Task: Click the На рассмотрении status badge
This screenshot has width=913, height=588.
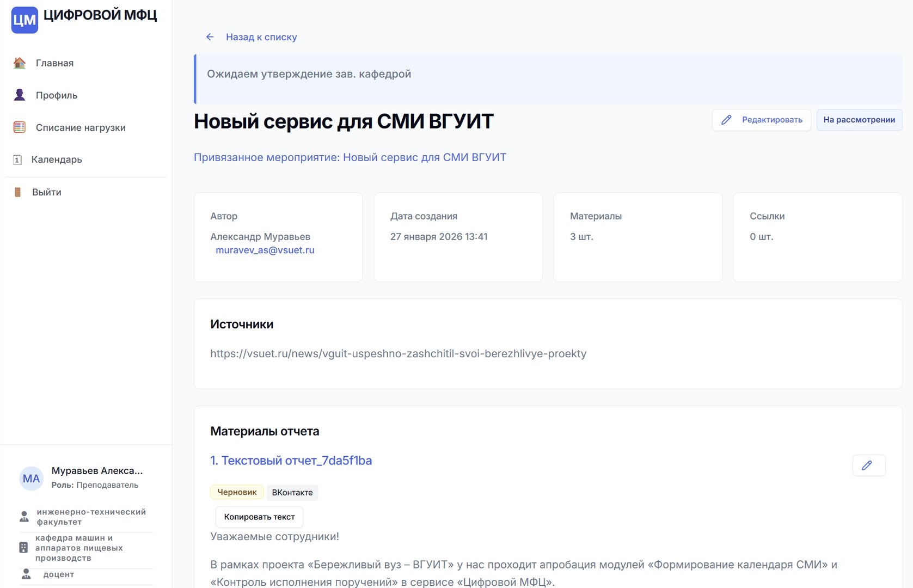Action: tap(859, 120)
